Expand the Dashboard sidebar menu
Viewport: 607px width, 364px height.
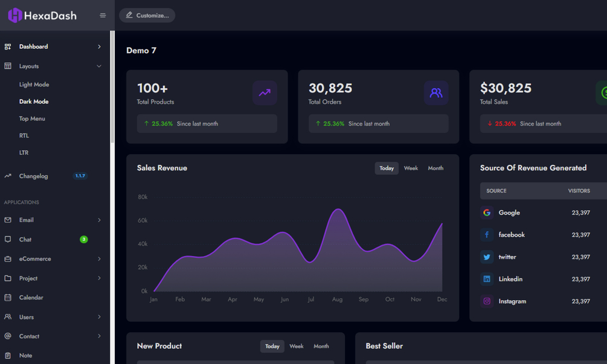[x=54, y=46]
